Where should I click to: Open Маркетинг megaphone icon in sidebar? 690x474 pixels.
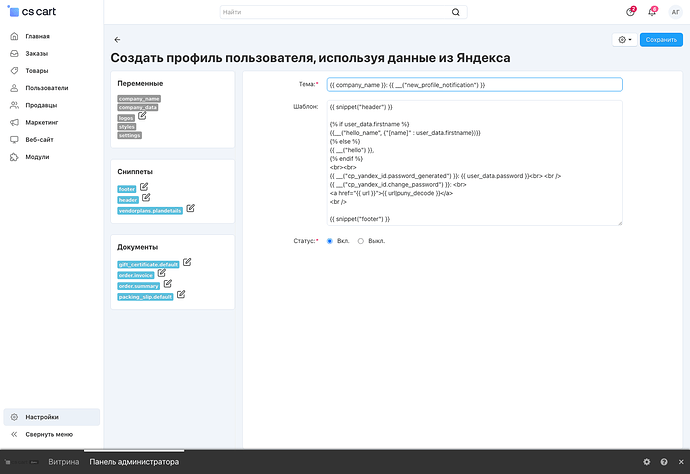coord(14,122)
